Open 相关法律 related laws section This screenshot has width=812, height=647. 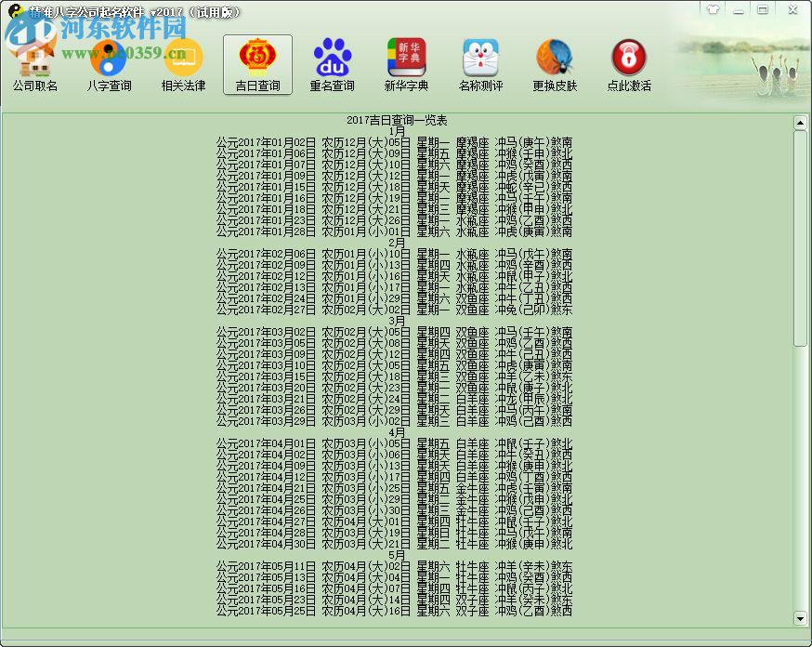[183, 65]
